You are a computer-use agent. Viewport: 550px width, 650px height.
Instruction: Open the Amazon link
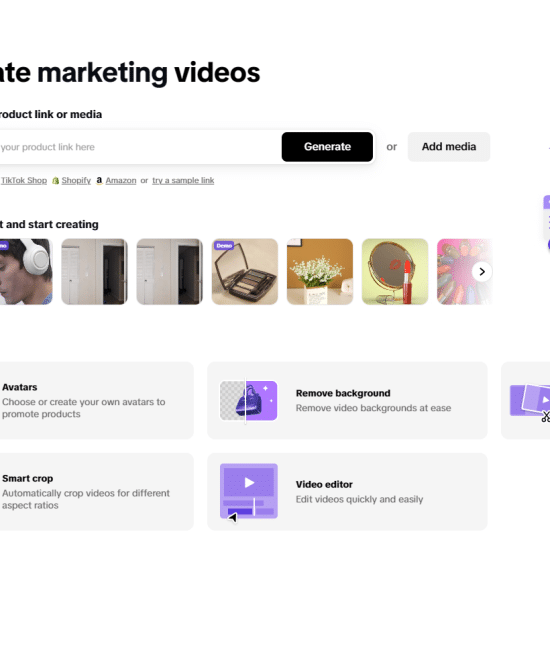(x=121, y=180)
